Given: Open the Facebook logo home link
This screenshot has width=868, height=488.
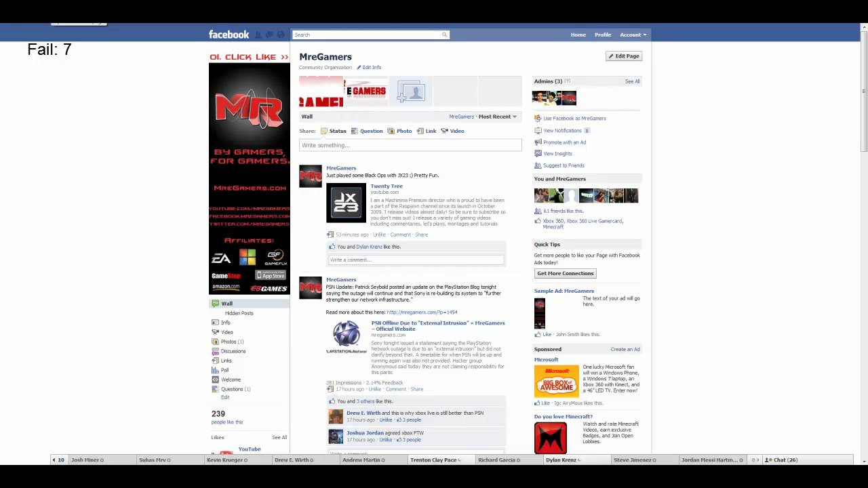Looking at the screenshot, I should point(229,35).
